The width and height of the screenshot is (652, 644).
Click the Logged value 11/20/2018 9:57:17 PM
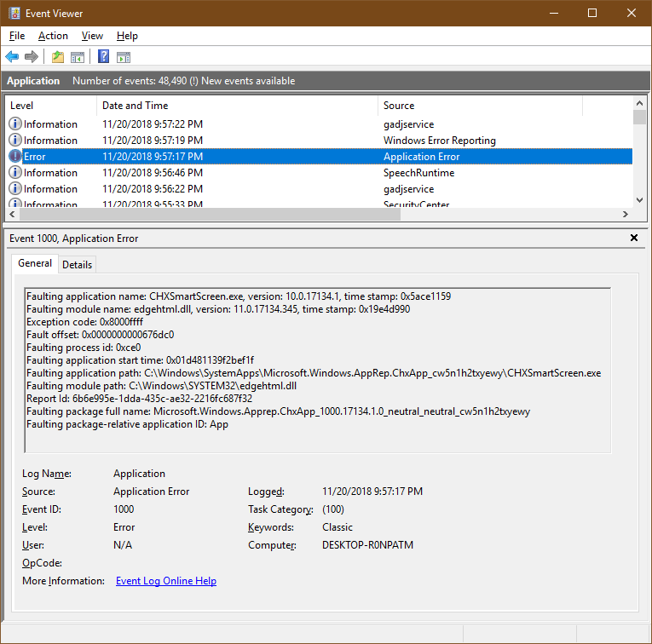click(x=372, y=492)
